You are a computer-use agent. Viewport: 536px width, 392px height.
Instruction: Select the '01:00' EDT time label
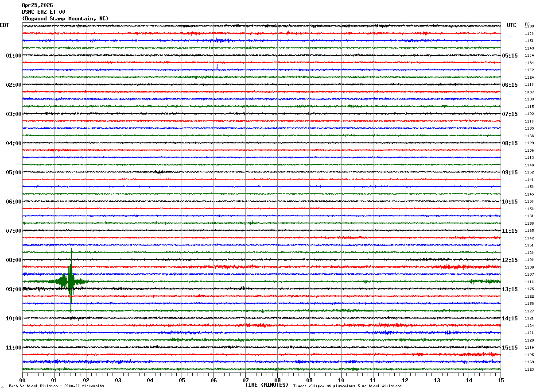(x=14, y=56)
